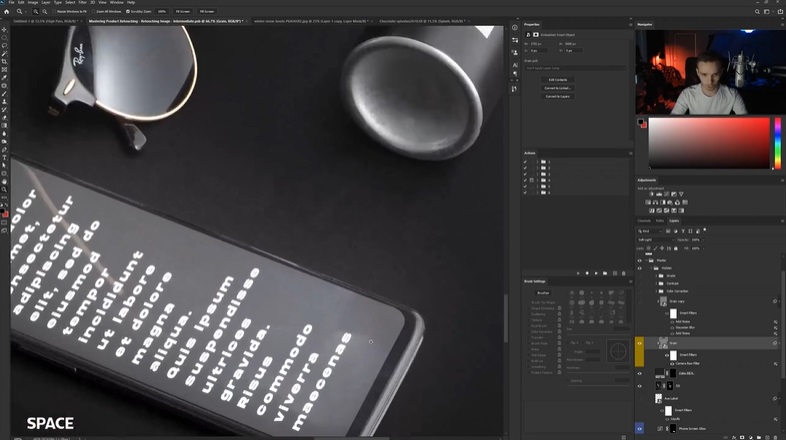Open the Properties panel menu icon
Screen dimensions: 786x440
tap(631, 25)
